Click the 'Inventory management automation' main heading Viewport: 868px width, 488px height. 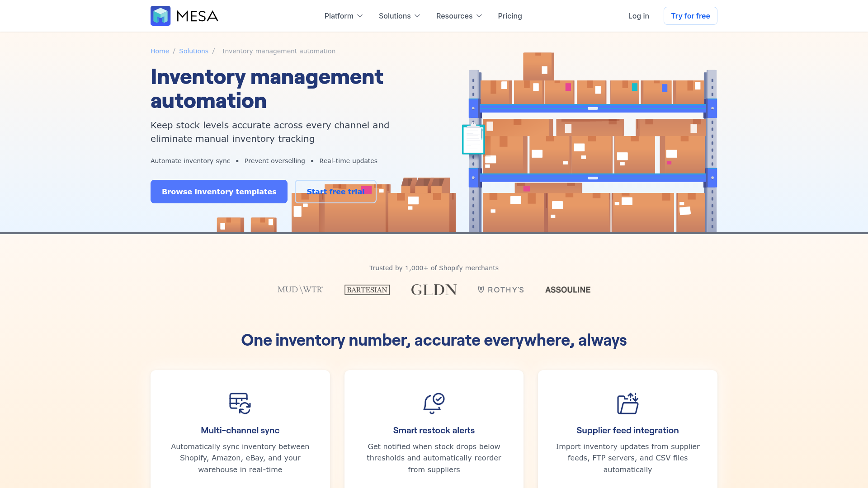point(267,89)
